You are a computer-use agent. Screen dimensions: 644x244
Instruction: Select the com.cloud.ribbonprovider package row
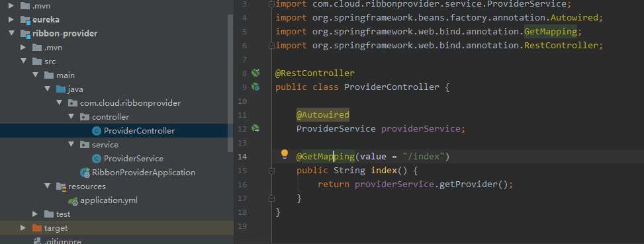click(116, 103)
